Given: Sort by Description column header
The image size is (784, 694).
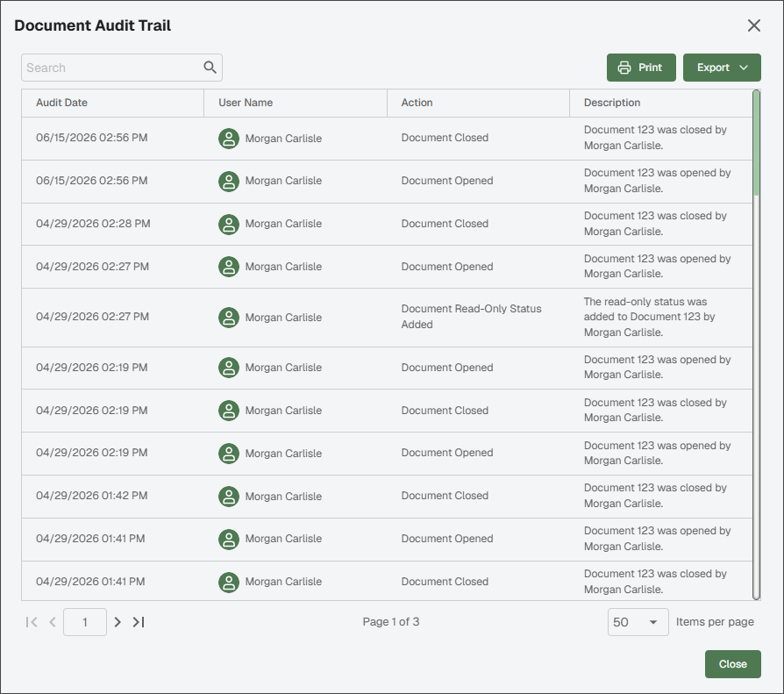Looking at the screenshot, I should pyautogui.click(x=661, y=103).
